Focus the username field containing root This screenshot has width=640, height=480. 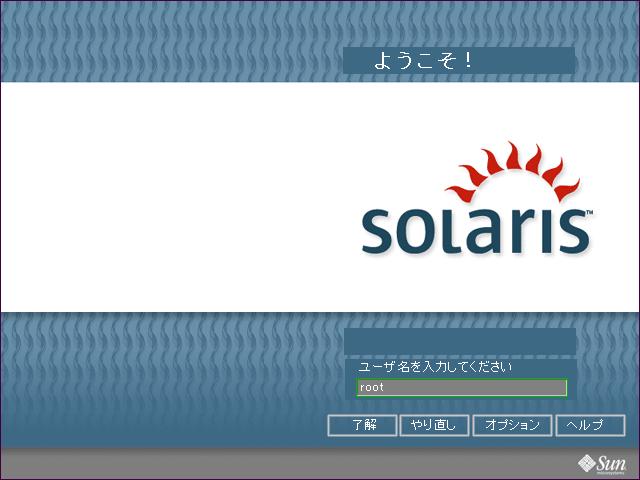tap(461, 387)
